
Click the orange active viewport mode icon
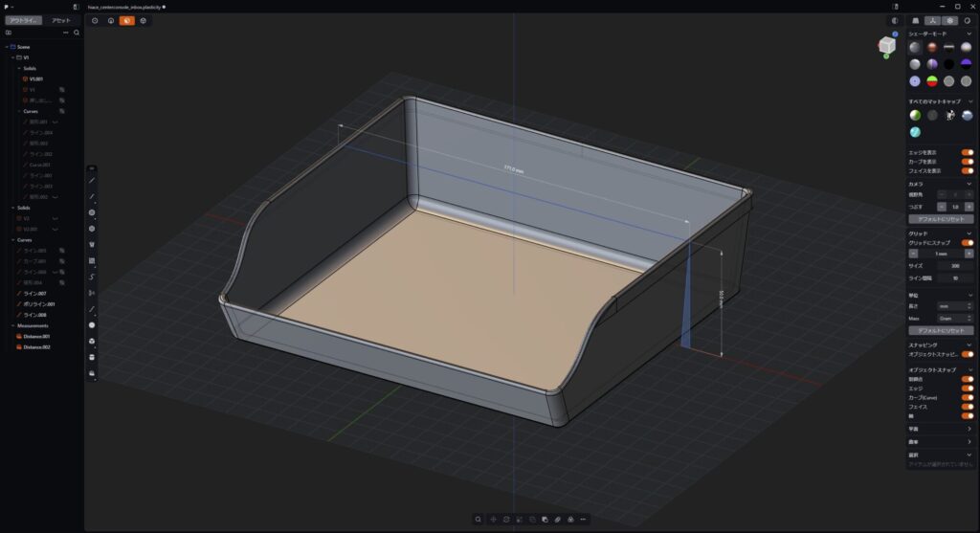point(125,20)
